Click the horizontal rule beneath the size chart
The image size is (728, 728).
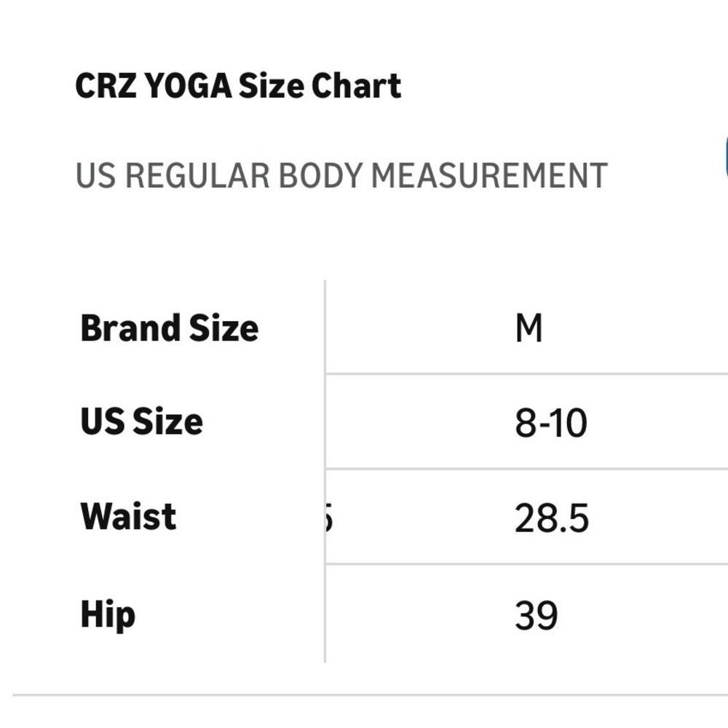pos(370,695)
